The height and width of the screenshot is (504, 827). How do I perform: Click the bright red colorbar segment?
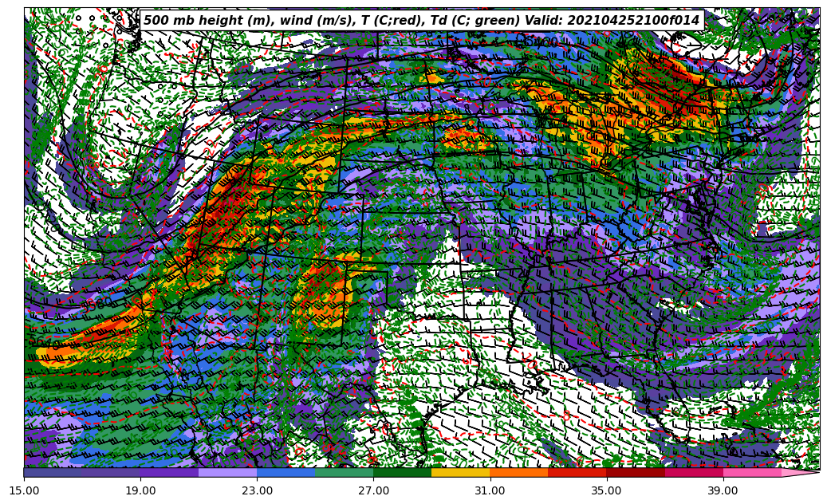(x=577, y=472)
